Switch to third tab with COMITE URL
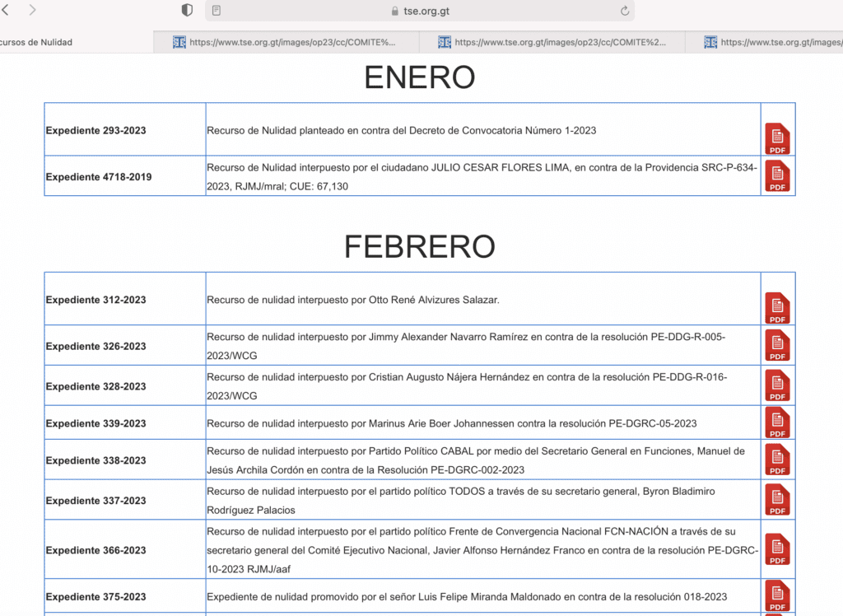The height and width of the screenshot is (616, 843). click(552, 42)
